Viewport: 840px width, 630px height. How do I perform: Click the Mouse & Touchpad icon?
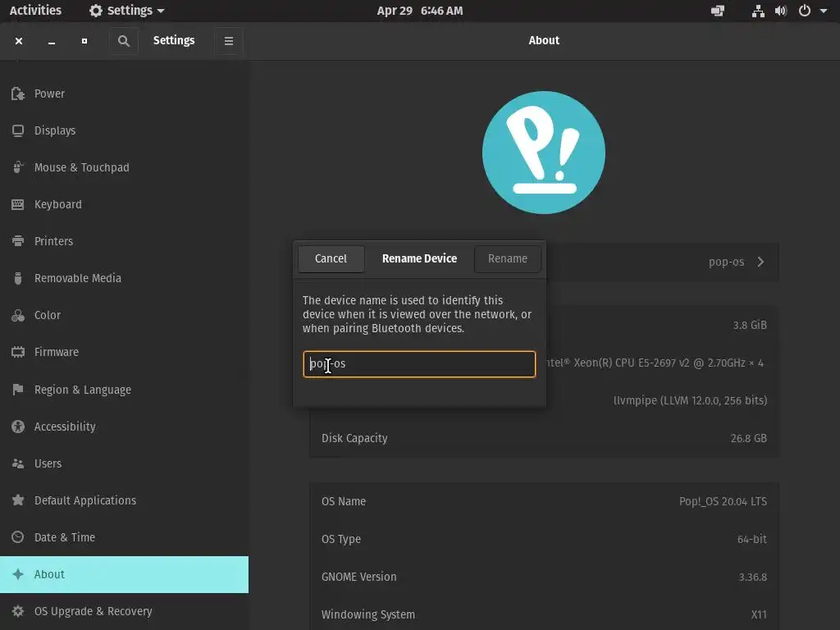18,167
